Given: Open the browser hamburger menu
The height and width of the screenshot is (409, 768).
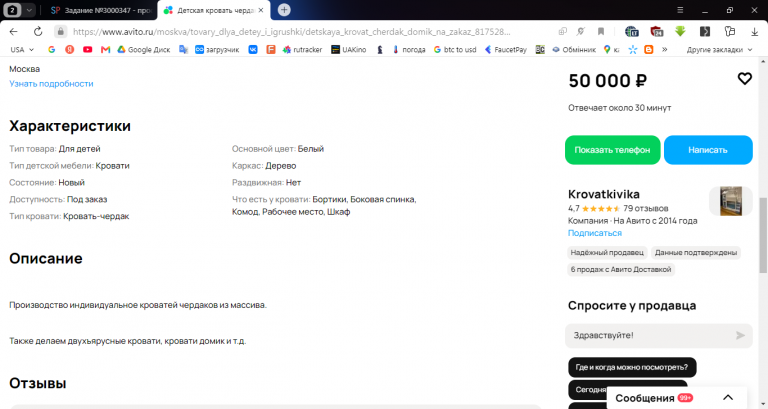Looking at the screenshot, I should (680, 10).
